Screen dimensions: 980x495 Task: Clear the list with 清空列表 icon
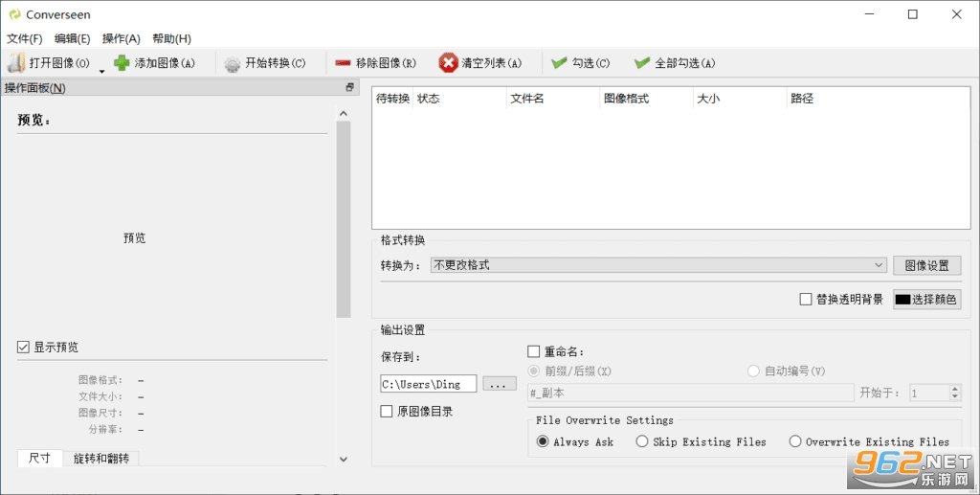tap(448, 63)
